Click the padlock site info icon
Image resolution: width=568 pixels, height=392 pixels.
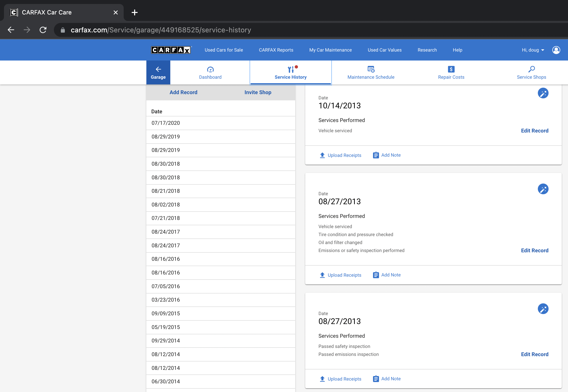coord(63,30)
